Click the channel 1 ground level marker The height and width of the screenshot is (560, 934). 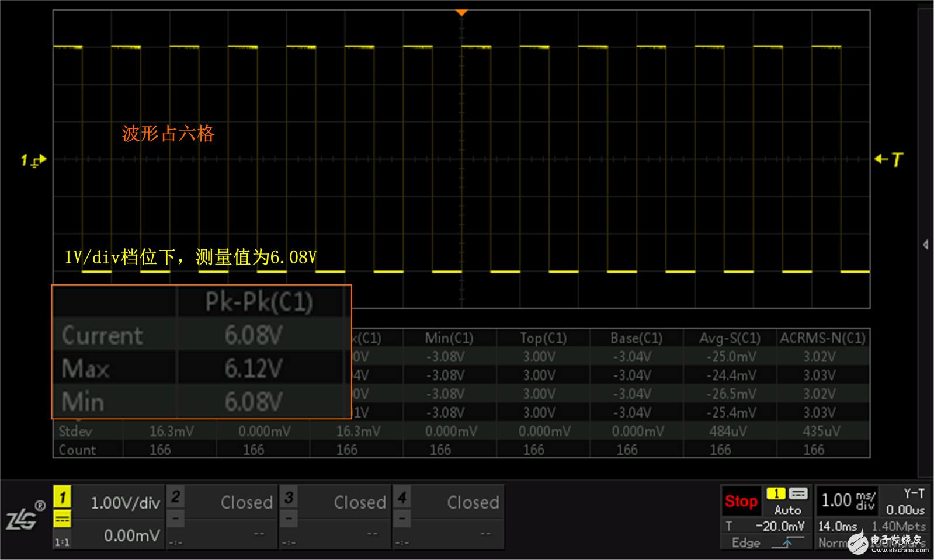(33, 160)
